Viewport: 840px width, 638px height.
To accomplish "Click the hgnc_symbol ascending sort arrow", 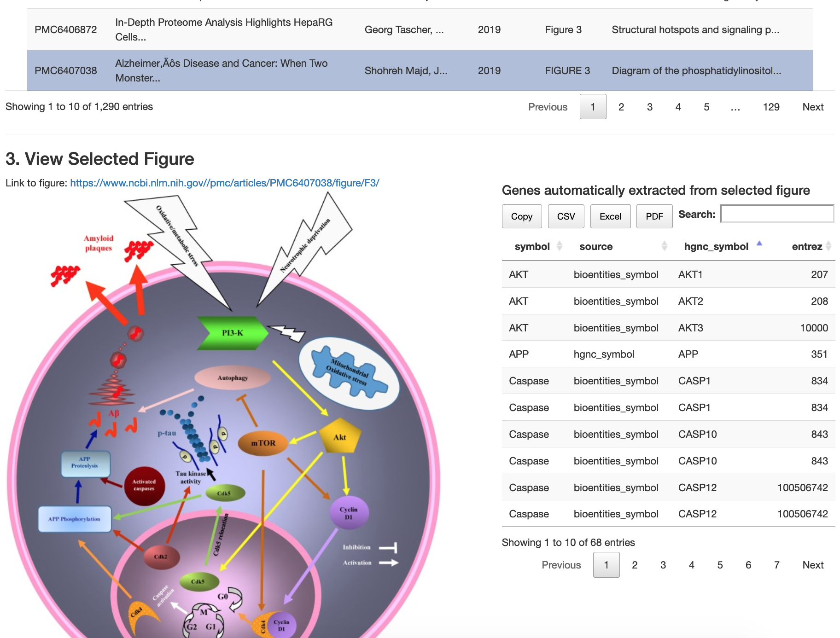I will tap(759, 244).
